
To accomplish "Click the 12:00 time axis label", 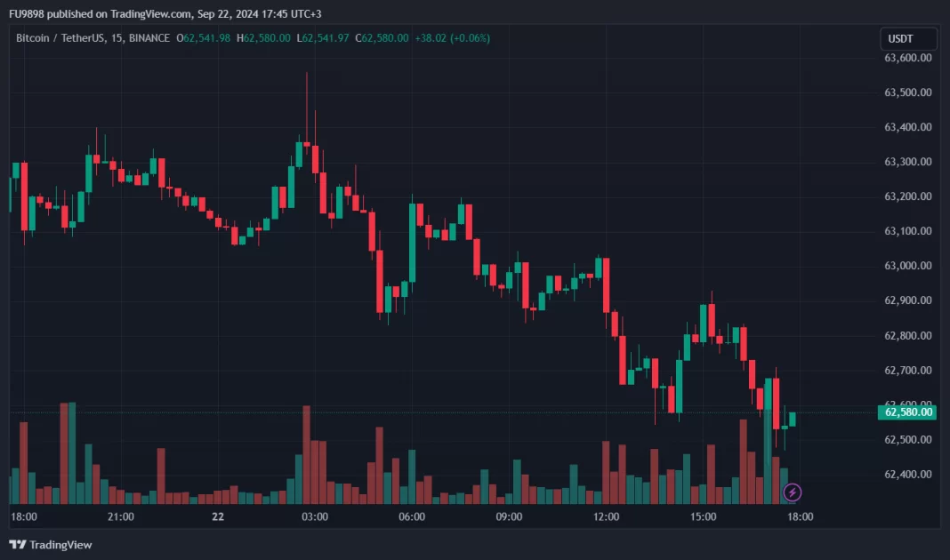I will (x=606, y=516).
